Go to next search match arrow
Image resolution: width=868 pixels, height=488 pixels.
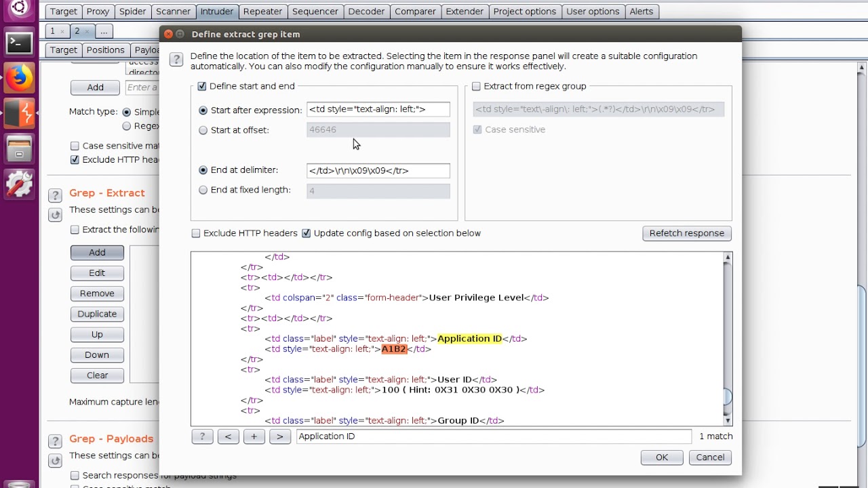click(x=279, y=436)
